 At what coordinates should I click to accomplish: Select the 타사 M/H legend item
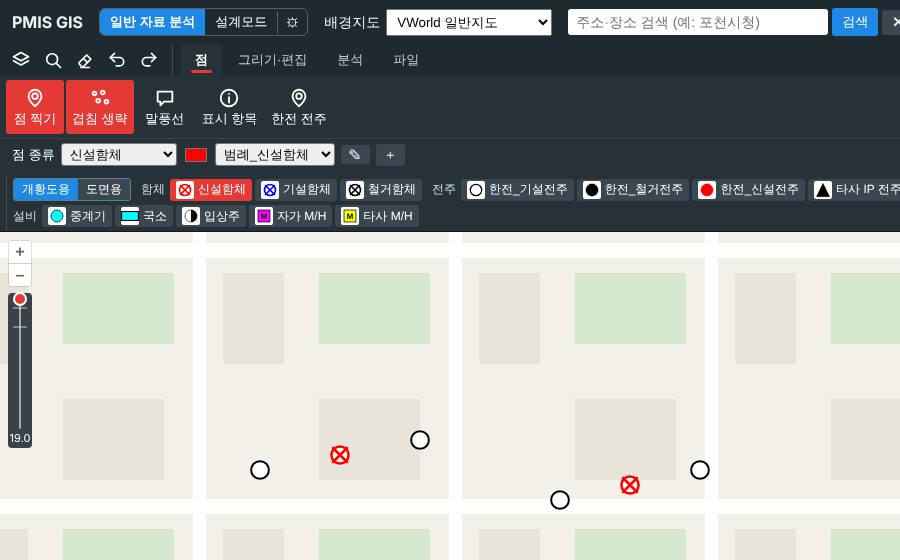pyautogui.click(x=377, y=216)
